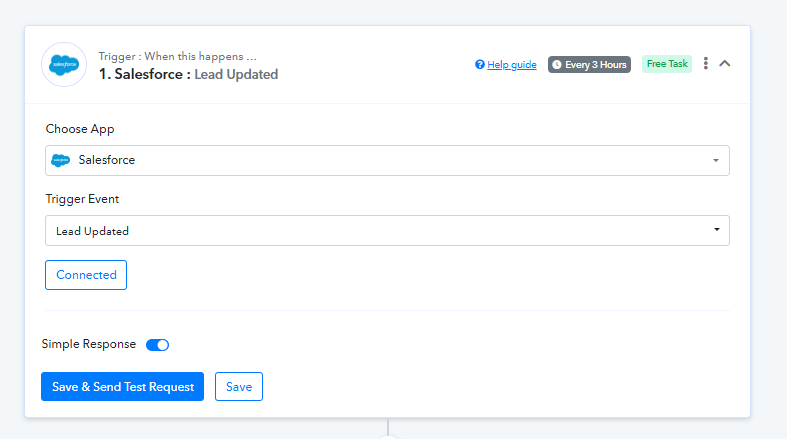
Task: Click Save & Send Test Request
Action: click(x=122, y=387)
